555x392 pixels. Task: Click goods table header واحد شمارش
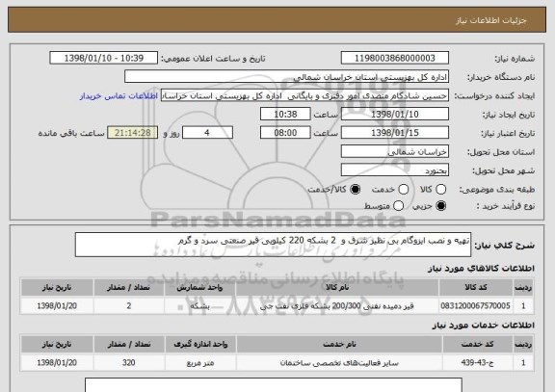[x=200, y=287]
